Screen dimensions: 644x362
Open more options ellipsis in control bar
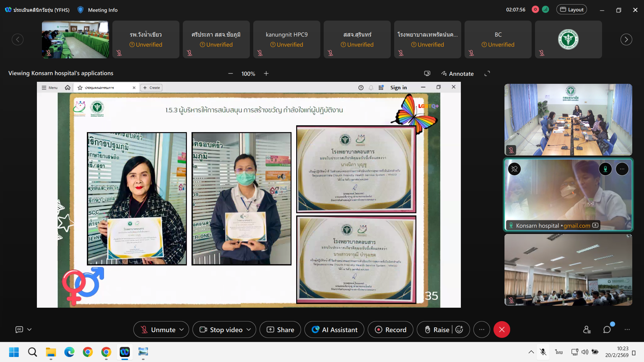pos(482,330)
